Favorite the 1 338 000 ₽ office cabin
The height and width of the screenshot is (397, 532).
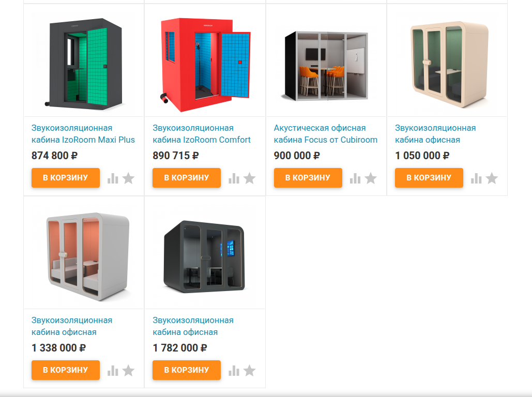(x=128, y=370)
